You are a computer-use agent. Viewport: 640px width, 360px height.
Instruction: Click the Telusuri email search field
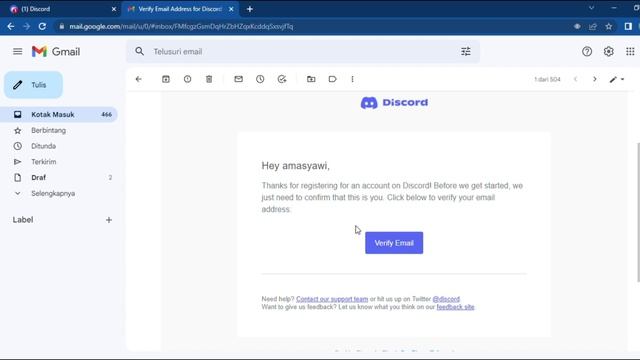pyautogui.click(x=302, y=51)
